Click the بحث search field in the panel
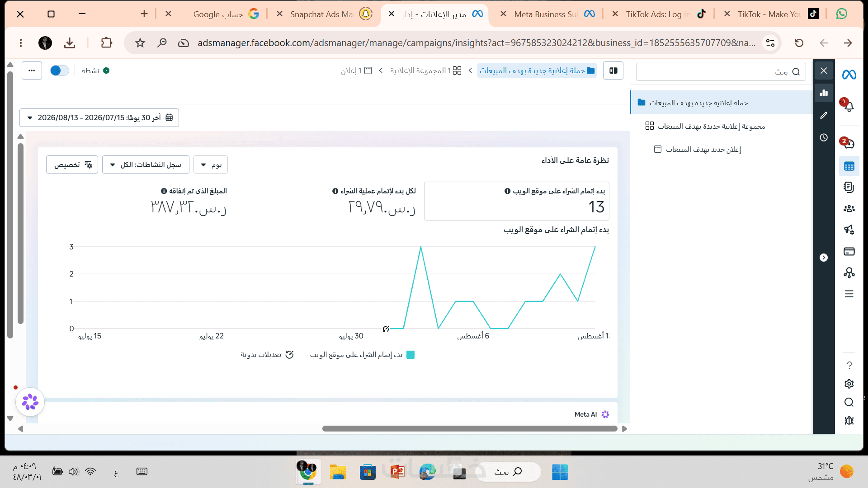The image size is (868, 488). pos(721,72)
